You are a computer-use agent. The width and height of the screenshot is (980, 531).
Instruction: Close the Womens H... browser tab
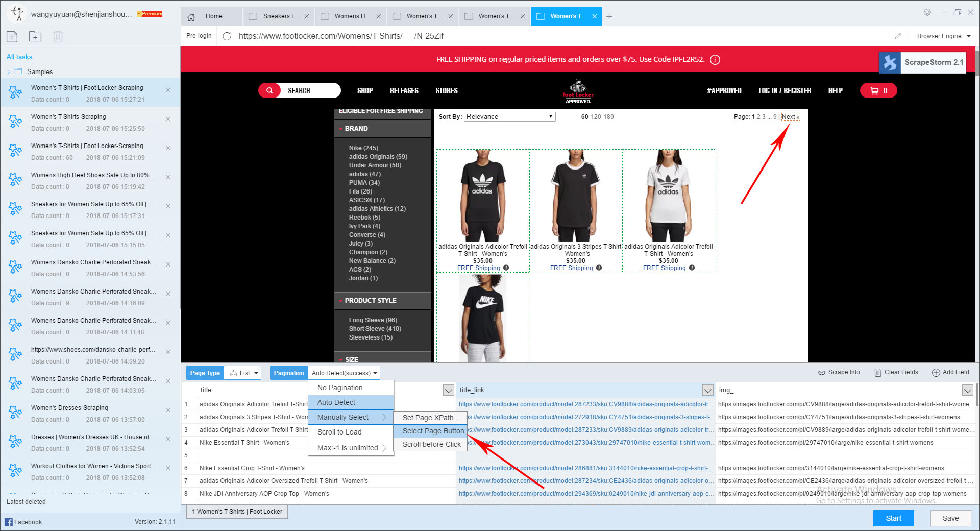pyautogui.click(x=379, y=16)
